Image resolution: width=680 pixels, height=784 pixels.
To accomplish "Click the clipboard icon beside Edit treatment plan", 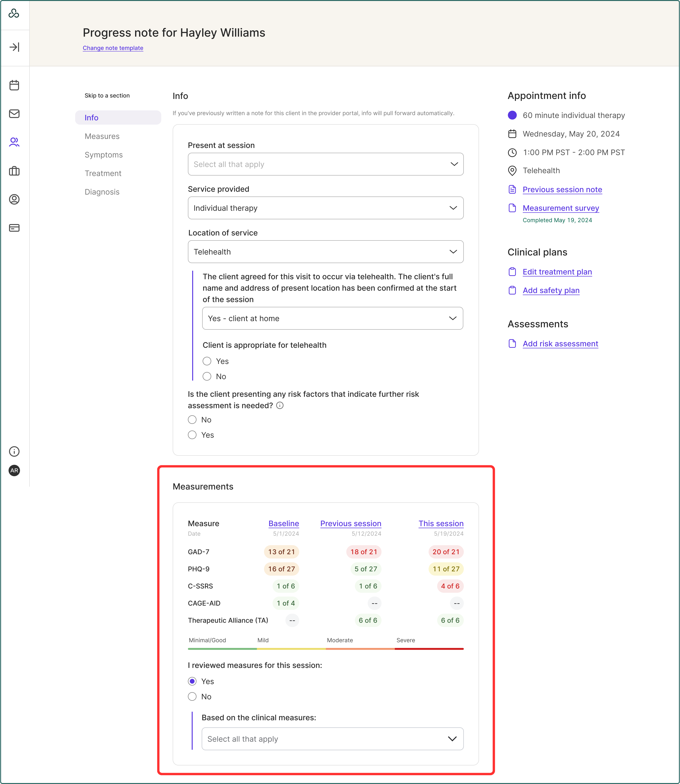I will coord(512,272).
